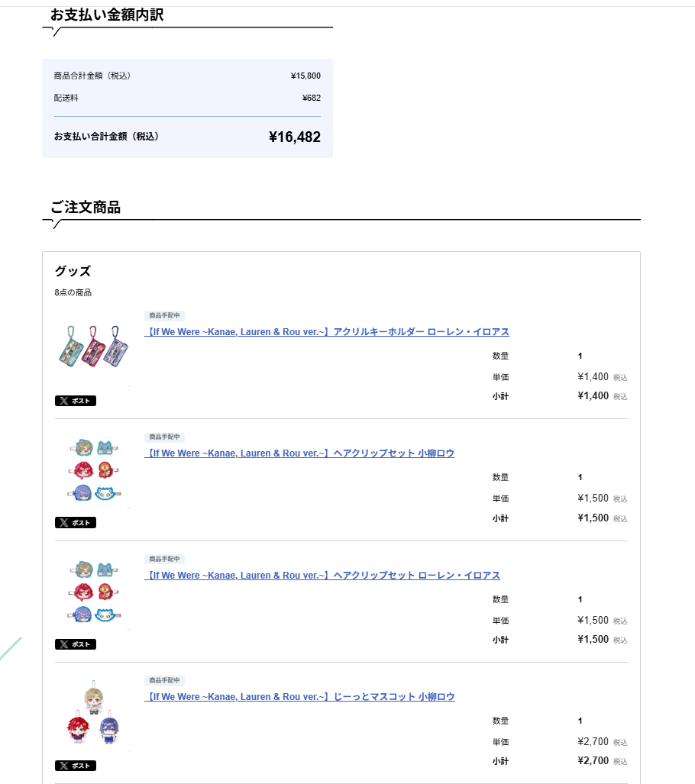Click the acrylic keyholder product thumbnail

click(92, 347)
